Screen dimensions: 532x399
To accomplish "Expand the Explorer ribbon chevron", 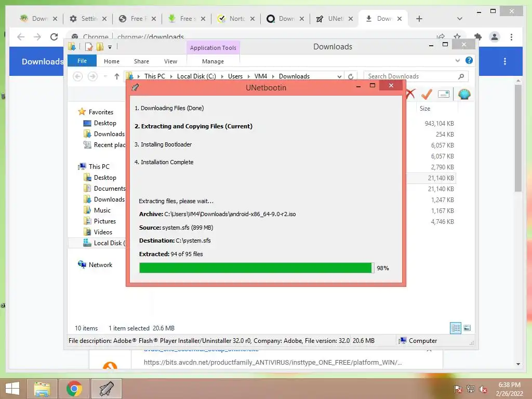I will pos(458,60).
